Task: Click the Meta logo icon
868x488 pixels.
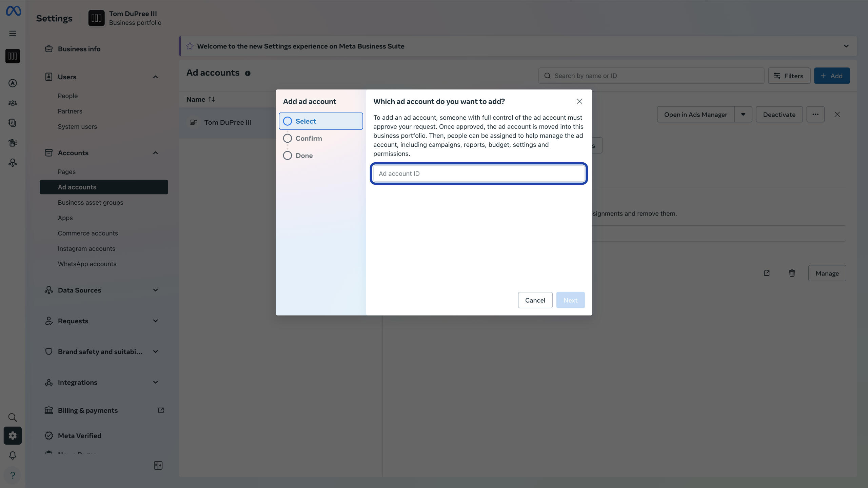Action: tap(13, 11)
